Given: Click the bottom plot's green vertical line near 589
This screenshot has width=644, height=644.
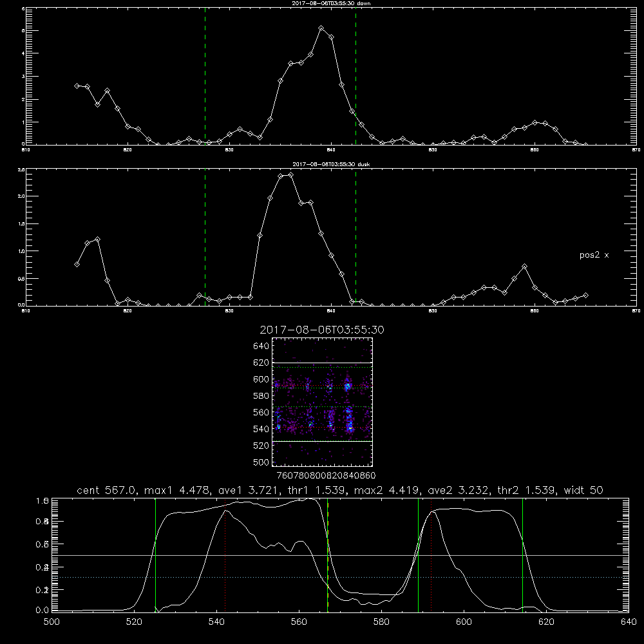Looking at the screenshot, I should pos(418,555).
